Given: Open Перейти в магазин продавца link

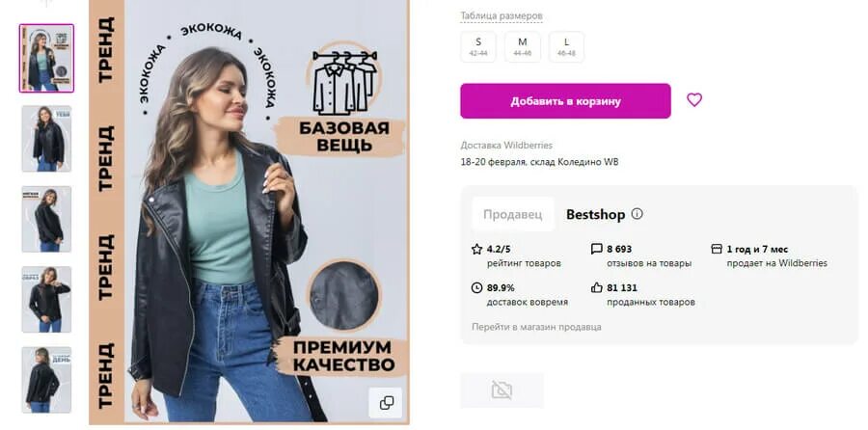Looking at the screenshot, I should point(536,327).
